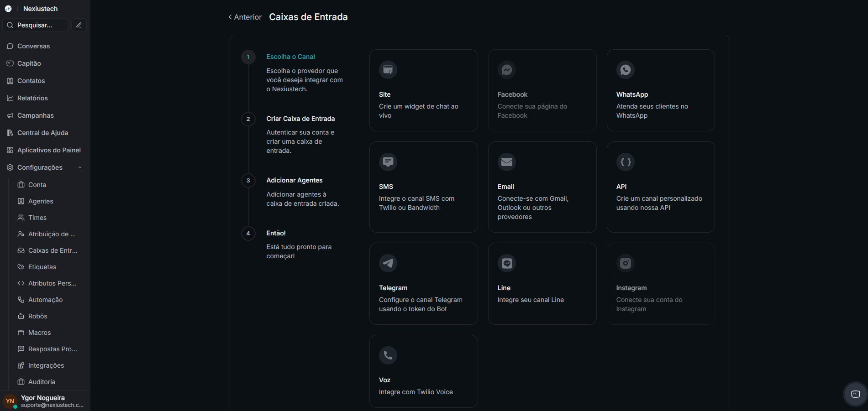Open Relatórios in the sidebar
This screenshot has width=868, height=411.
32,98
